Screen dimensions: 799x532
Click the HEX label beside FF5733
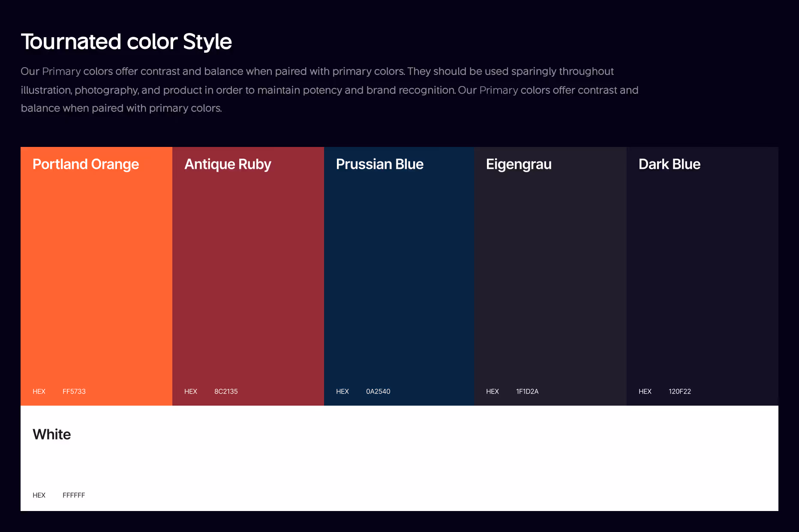coord(39,392)
